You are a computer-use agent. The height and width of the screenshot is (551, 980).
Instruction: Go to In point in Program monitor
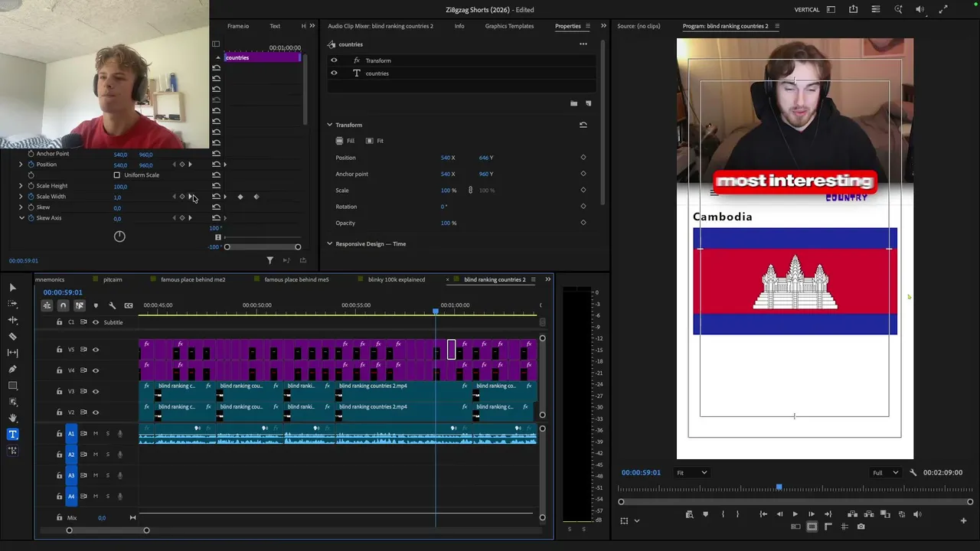763,514
